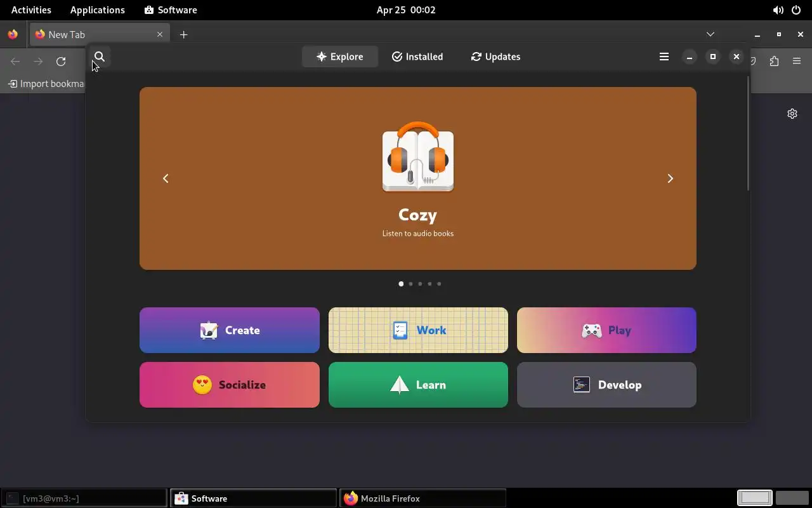Browse the Play category

(606, 330)
